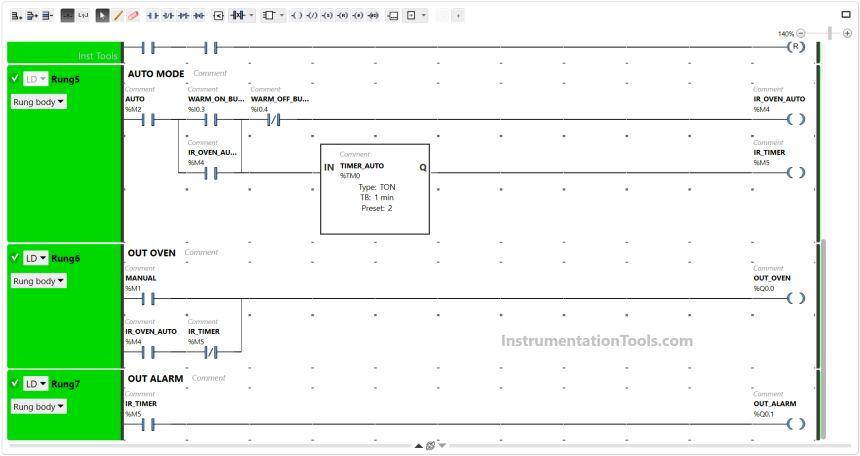Select the AUTO %M2 contact
Image resolution: width=860 pixels, height=456 pixels.
[x=148, y=119]
